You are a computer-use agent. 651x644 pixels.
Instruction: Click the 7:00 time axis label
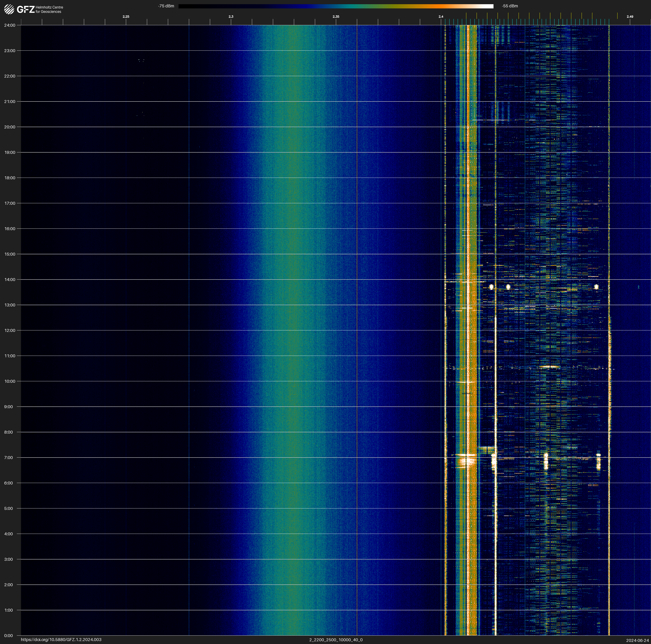point(8,458)
